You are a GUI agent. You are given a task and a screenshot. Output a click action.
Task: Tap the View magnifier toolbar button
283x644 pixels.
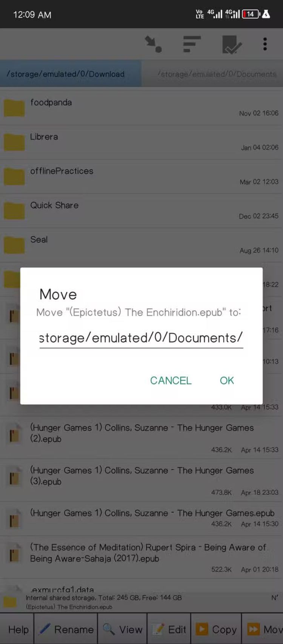[122, 629]
